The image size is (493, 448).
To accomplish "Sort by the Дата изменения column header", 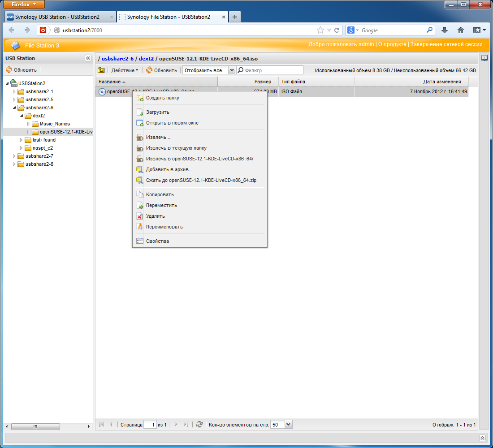I will (x=411, y=82).
